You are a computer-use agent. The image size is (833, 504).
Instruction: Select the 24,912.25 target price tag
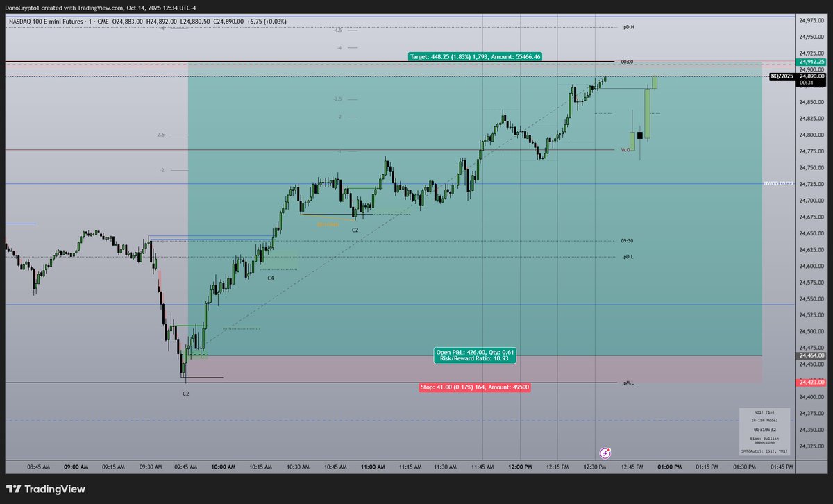click(811, 61)
